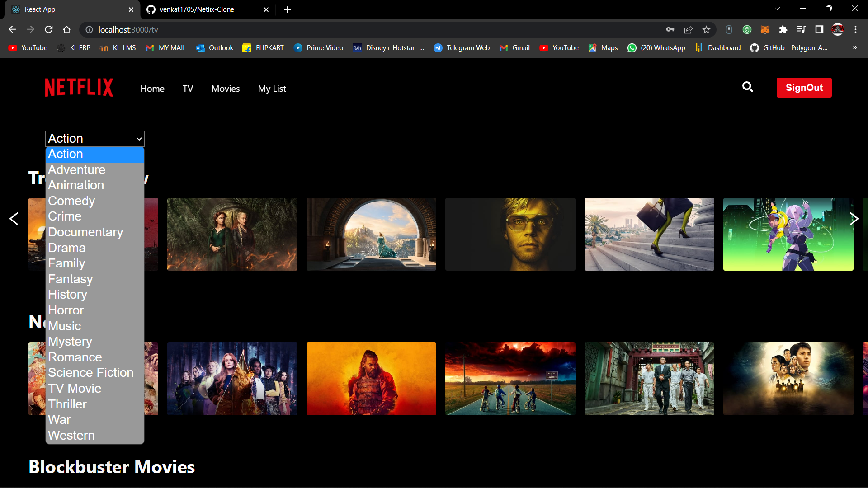Pick Documentary in the genre list
The height and width of the screenshot is (488, 868).
pyautogui.click(x=95, y=232)
